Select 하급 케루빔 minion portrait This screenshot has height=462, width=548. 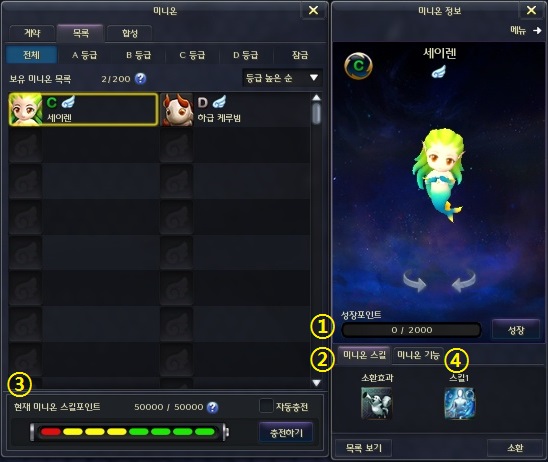pyautogui.click(x=177, y=110)
